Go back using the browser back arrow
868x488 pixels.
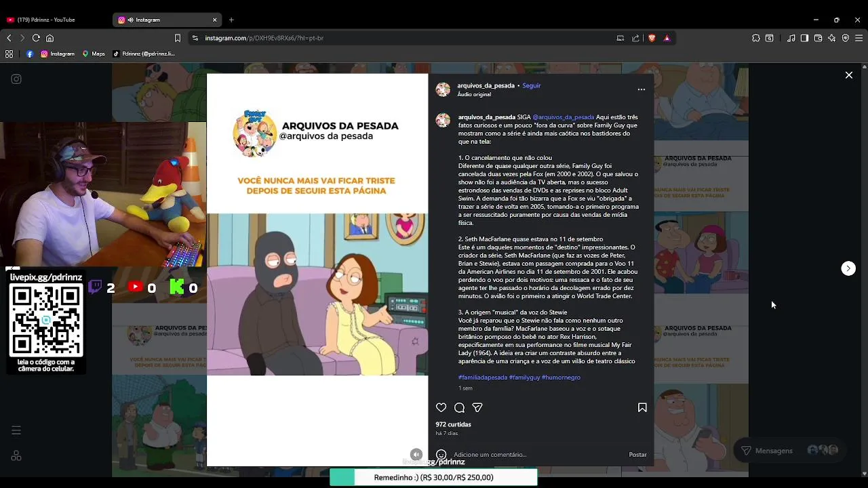(9, 38)
